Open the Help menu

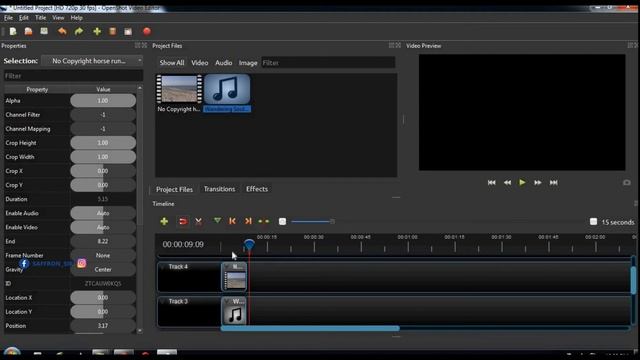click(76, 18)
